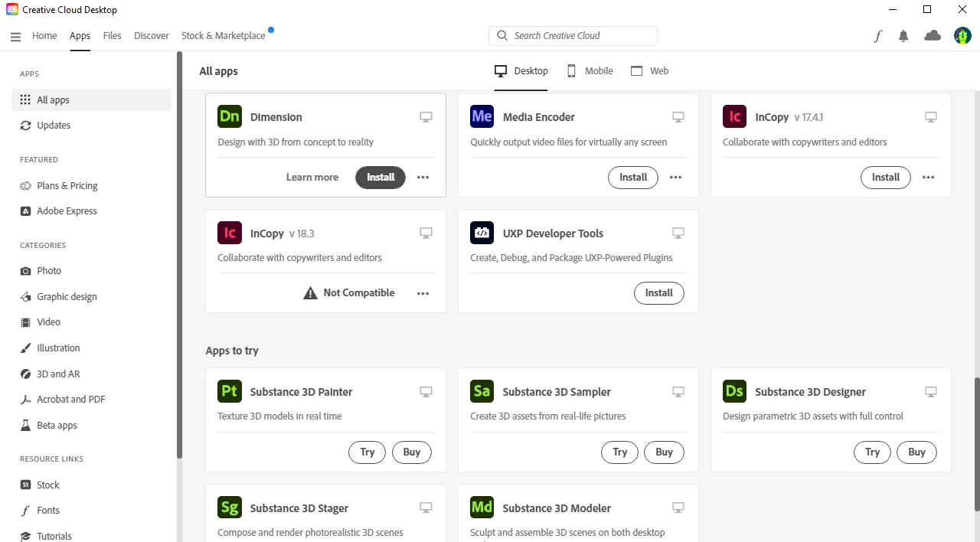
Task: Select the Apps tab
Action: click(80, 36)
